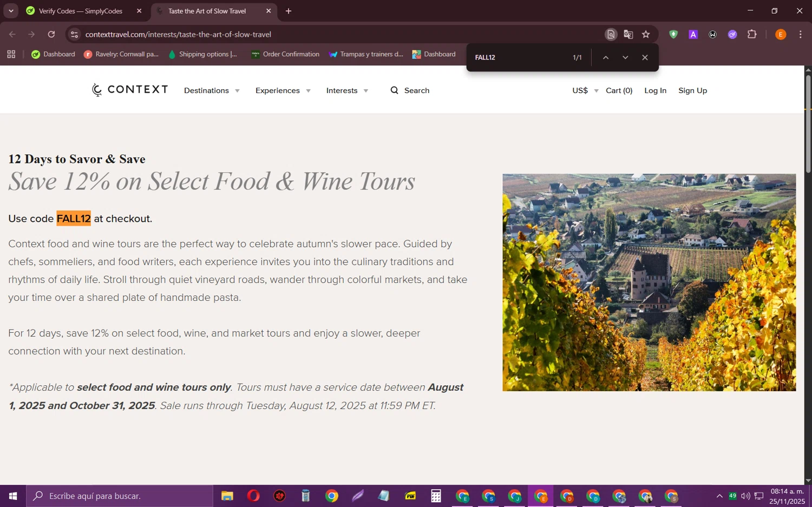
Task: Open the green shield extension
Action: tap(673, 34)
